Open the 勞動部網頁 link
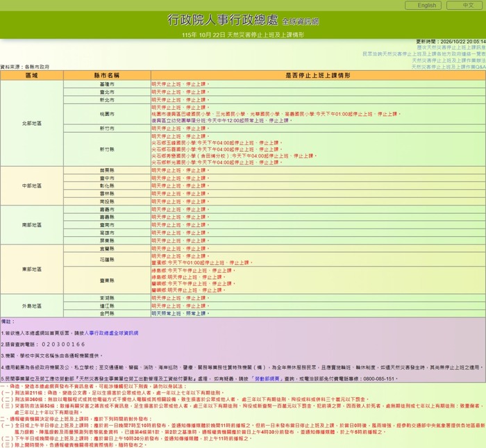The width and height of the screenshot is (486, 448). (267, 379)
